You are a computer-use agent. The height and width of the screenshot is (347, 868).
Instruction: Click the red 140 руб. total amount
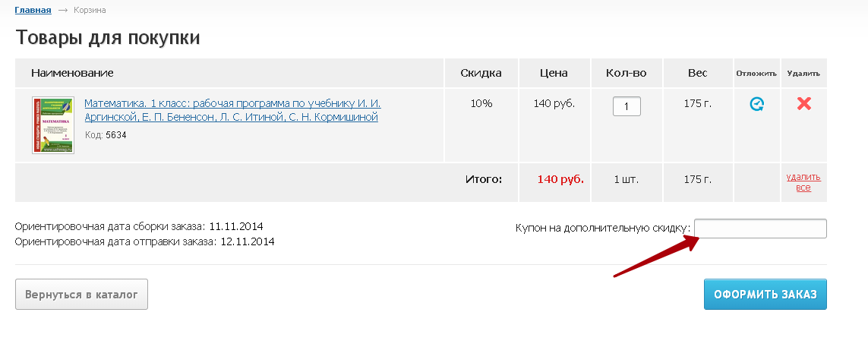pyautogui.click(x=560, y=179)
